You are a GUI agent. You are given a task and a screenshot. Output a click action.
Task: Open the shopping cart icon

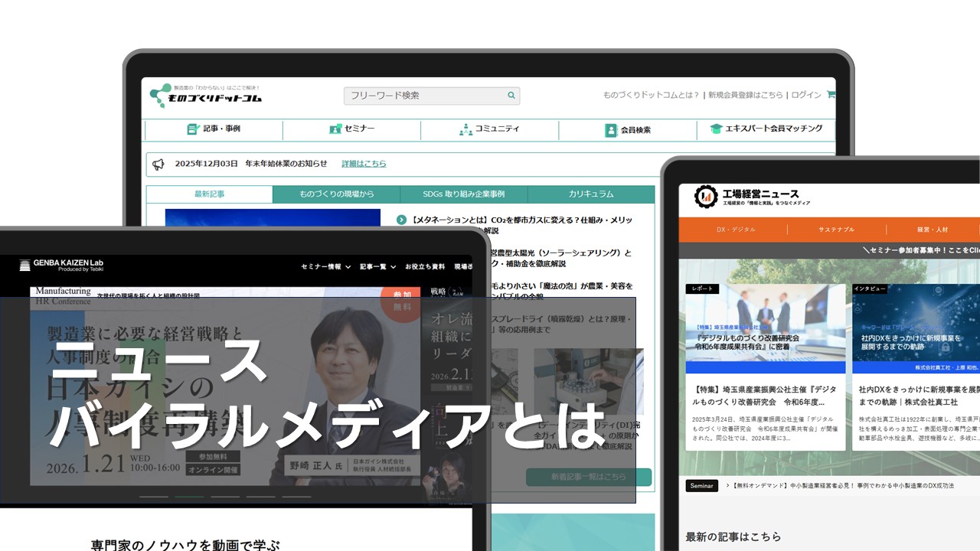coord(831,95)
